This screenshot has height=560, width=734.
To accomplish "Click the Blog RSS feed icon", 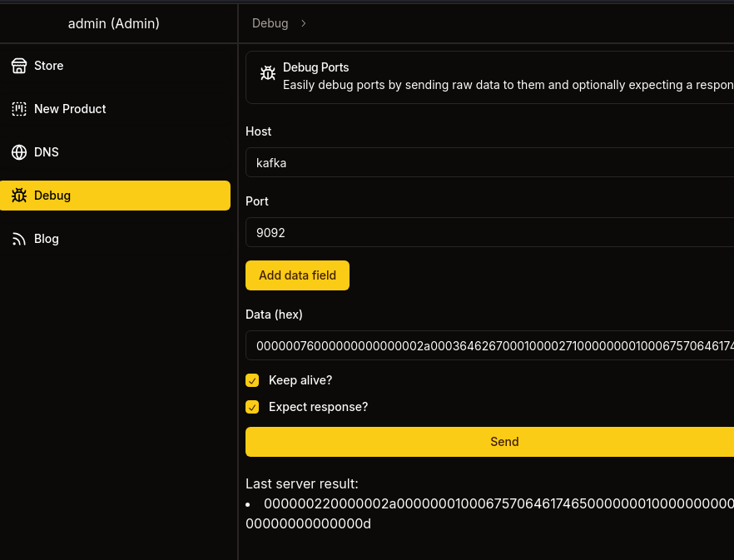I will coord(18,239).
